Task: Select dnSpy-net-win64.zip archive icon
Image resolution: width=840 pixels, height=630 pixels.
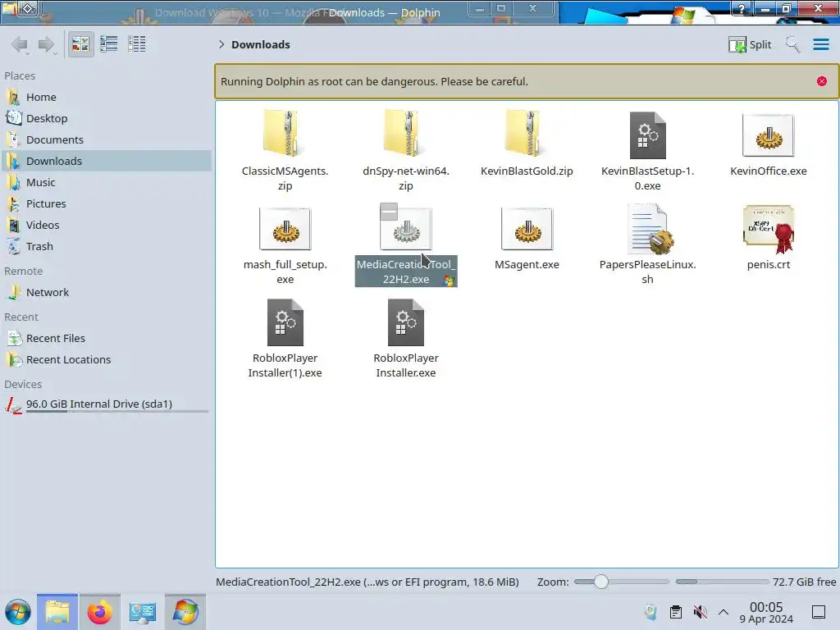Action: point(405,134)
